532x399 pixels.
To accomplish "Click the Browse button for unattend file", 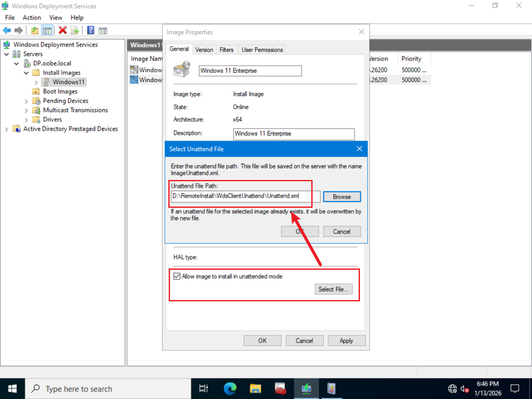I will pos(341,197).
